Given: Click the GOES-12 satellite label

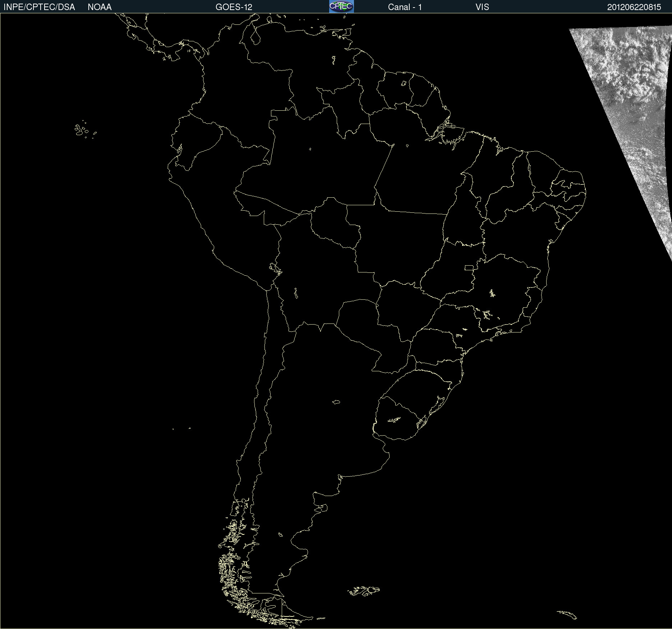Looking at the screenshot, I should tap(234, 7).
